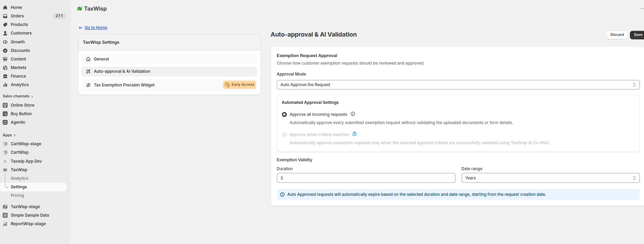This screenshot has height=244, width=644.
Task: Click the Discounts badge icon
Action: tap(5, 51)
